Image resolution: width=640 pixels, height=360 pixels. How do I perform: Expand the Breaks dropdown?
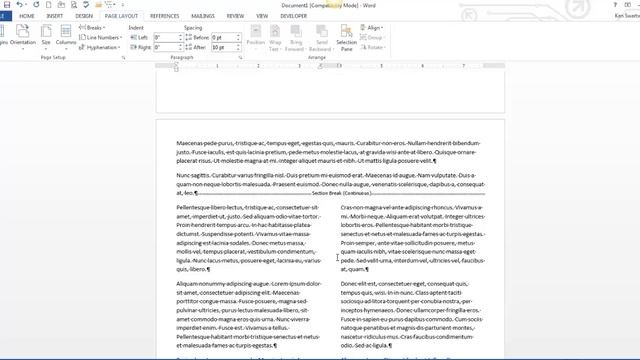pos(92,28)
